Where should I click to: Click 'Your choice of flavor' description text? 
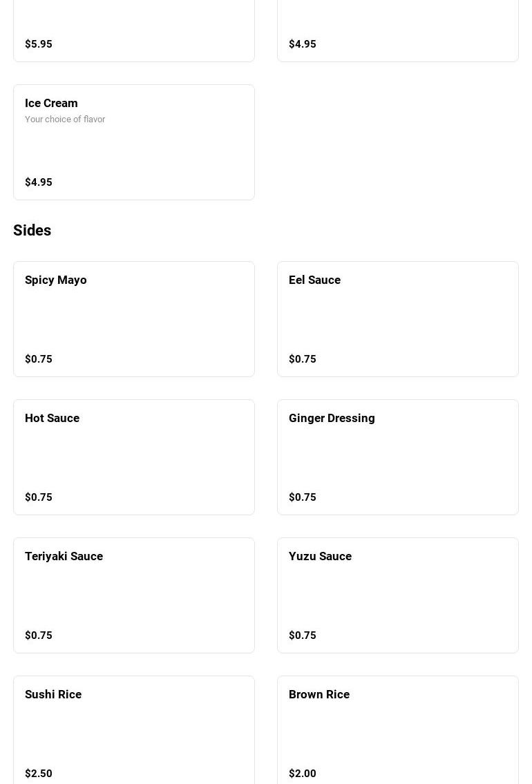(65, 119)
